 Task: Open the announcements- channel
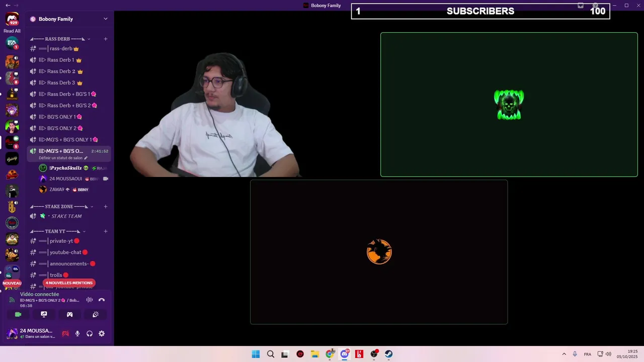[x=69, y=263]
